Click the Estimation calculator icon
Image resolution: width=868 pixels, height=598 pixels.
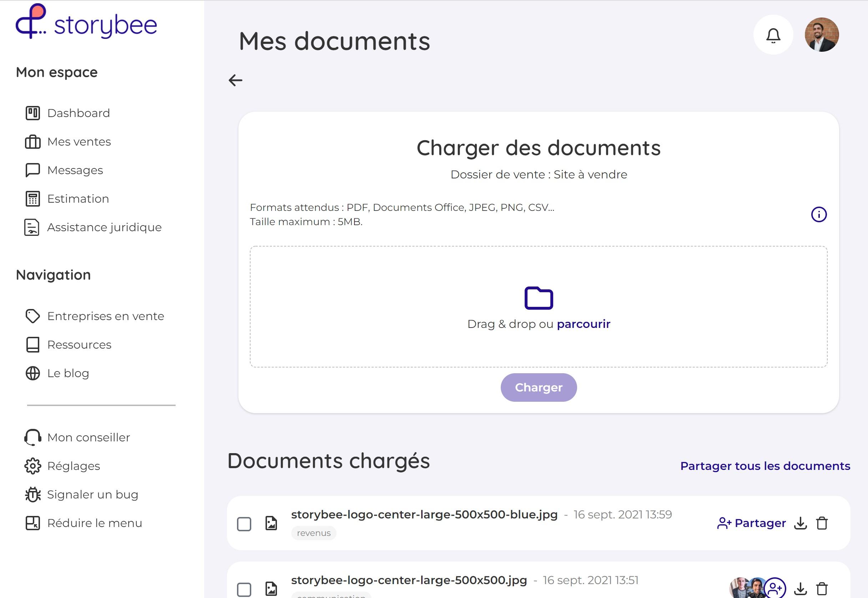[x=32, y=199]
